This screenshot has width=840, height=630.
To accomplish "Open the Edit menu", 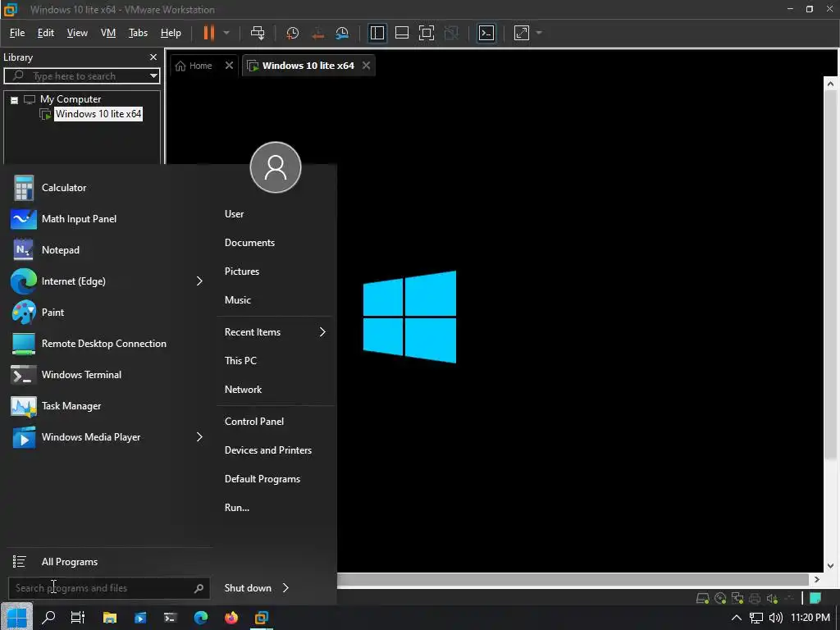I will pos(46,33).
